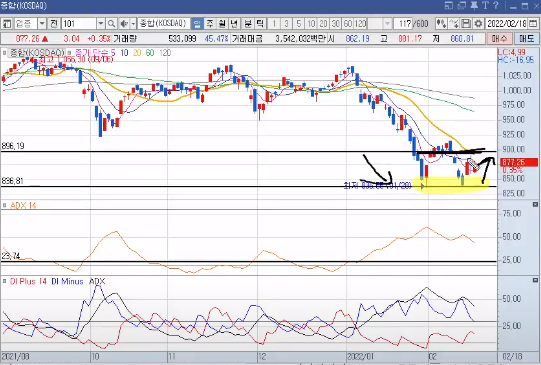Click the magnifier search icon beside code 101
This screenshot has width=541, height=365.
(x=111, y=23)
